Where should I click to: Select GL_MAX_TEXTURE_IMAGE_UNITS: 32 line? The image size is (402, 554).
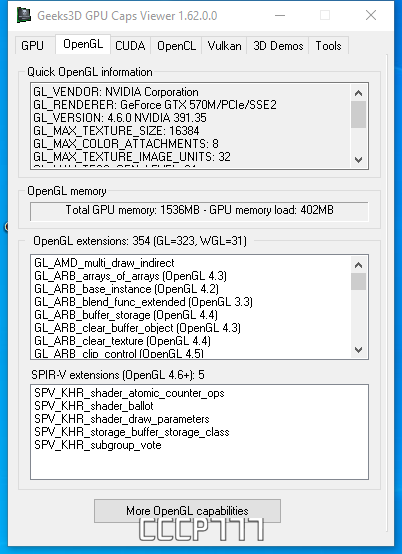132,157
